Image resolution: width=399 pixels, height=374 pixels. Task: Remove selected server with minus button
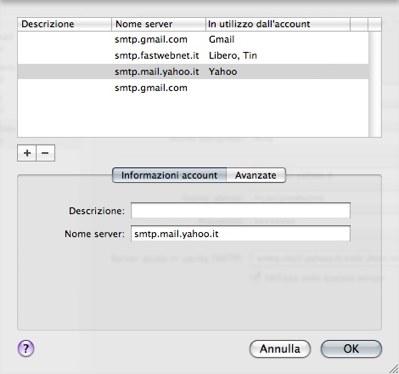pos(45,153)
